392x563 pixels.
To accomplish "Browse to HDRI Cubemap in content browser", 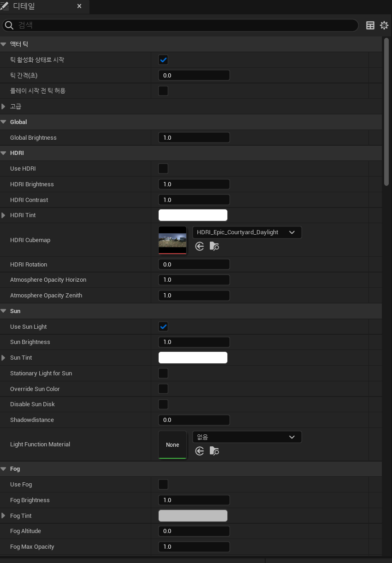I will coord(214,246).
